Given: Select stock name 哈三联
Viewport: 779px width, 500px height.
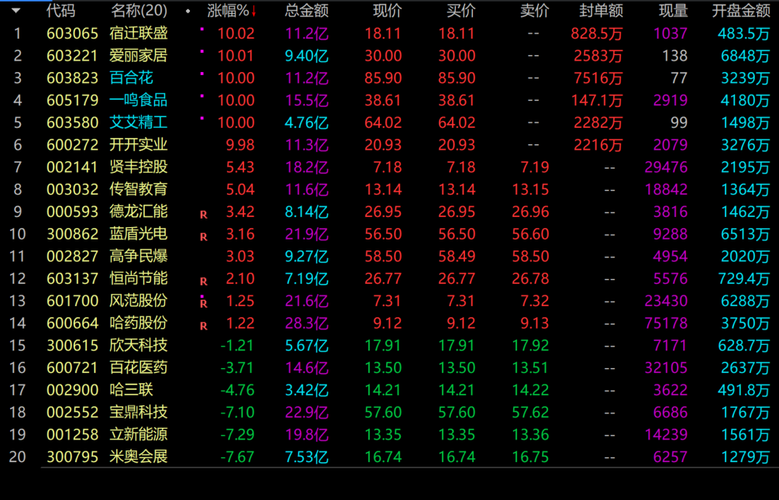Looking at the screenshot, I should pos(131,390).
